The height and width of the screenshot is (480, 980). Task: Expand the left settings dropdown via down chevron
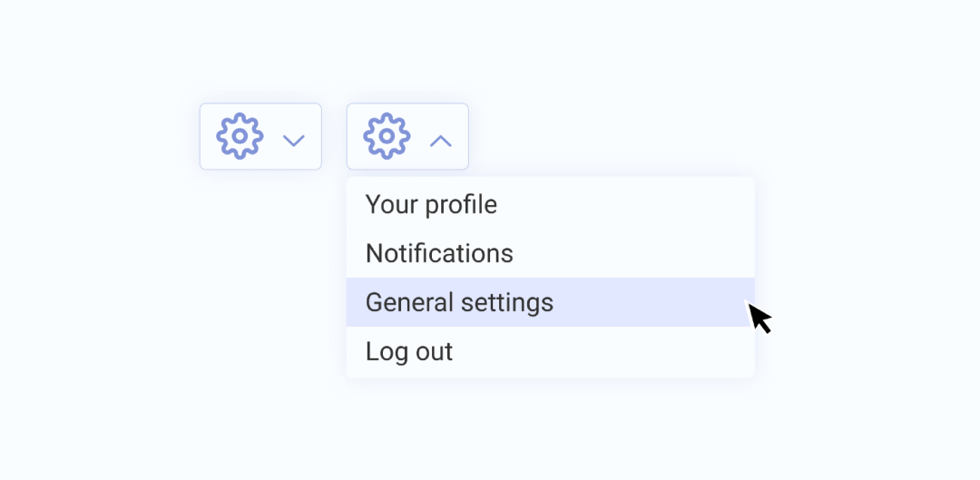[x=294, y=141]
